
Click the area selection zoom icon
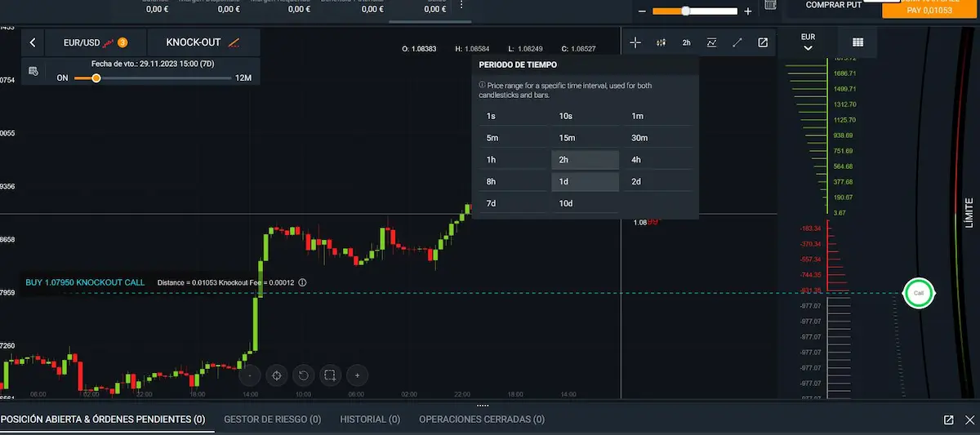coord(330,375)
